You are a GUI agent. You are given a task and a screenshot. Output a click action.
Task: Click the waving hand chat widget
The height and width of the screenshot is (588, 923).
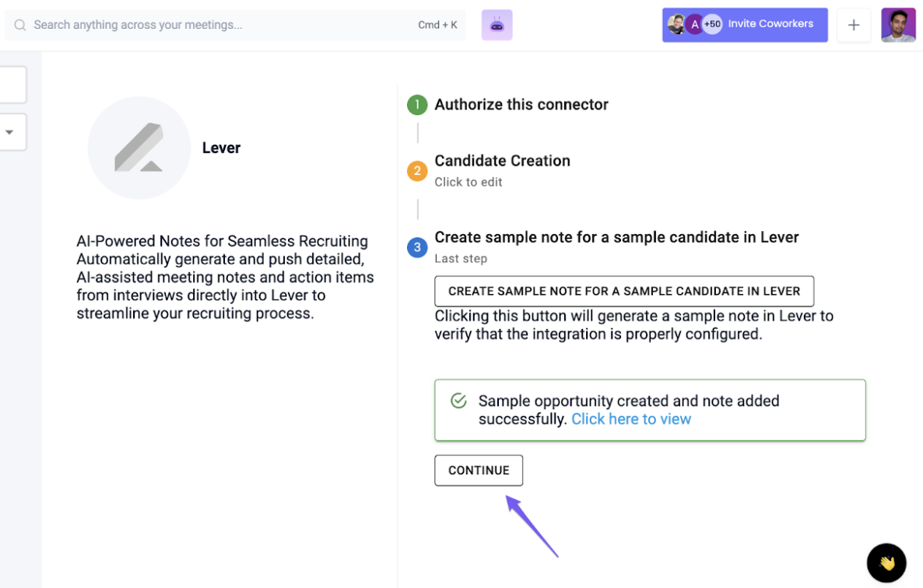pyautogui.click(x=886, y=562)
